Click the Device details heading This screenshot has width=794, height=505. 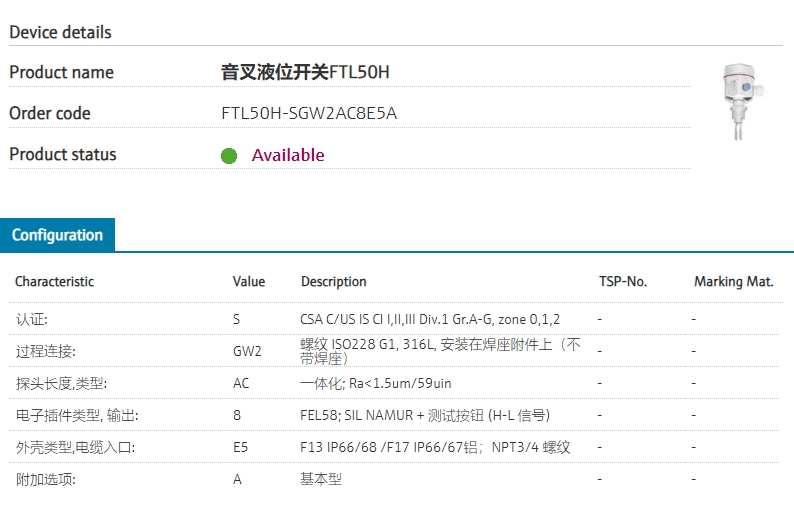[x=60, y=32]
